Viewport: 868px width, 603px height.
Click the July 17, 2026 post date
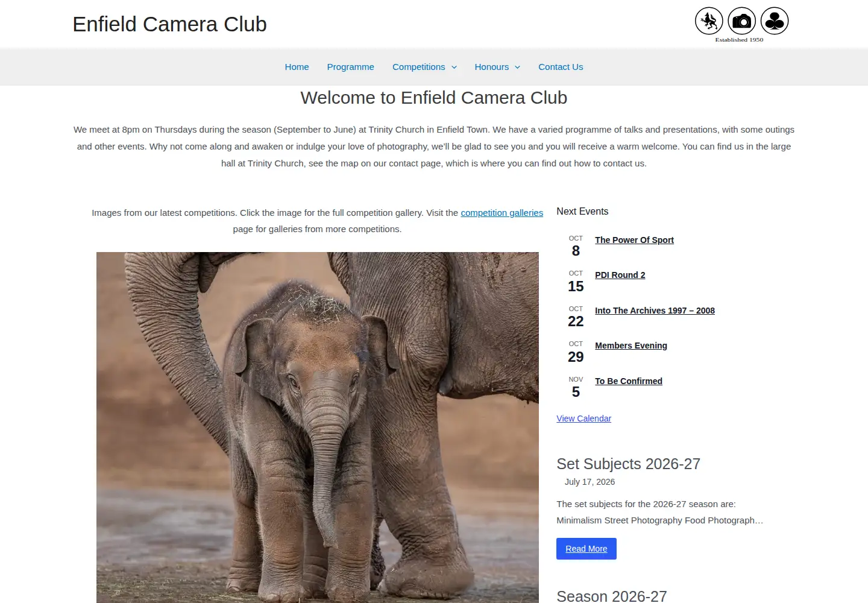590,482
